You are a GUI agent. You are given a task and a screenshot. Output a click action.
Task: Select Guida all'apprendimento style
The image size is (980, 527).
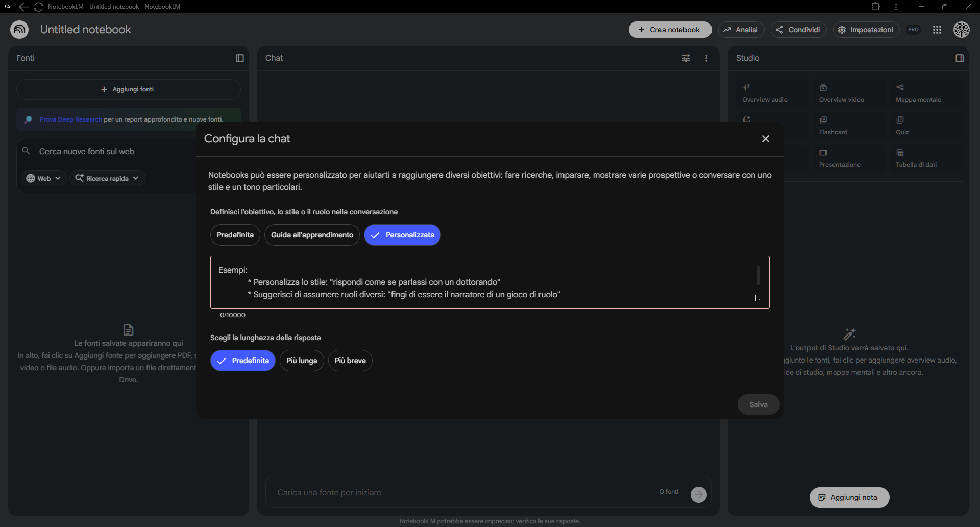point(312,235)
